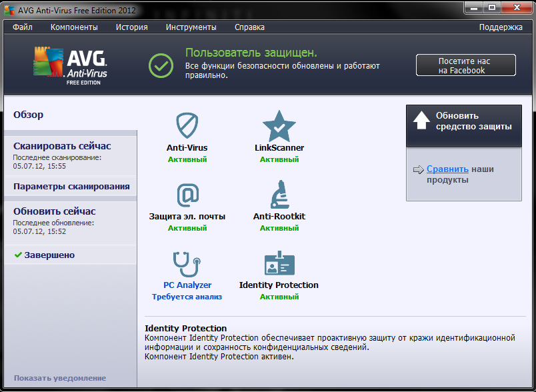Click the Anti-Rootkit component label

pyautogui.click(x=279, y=217)
